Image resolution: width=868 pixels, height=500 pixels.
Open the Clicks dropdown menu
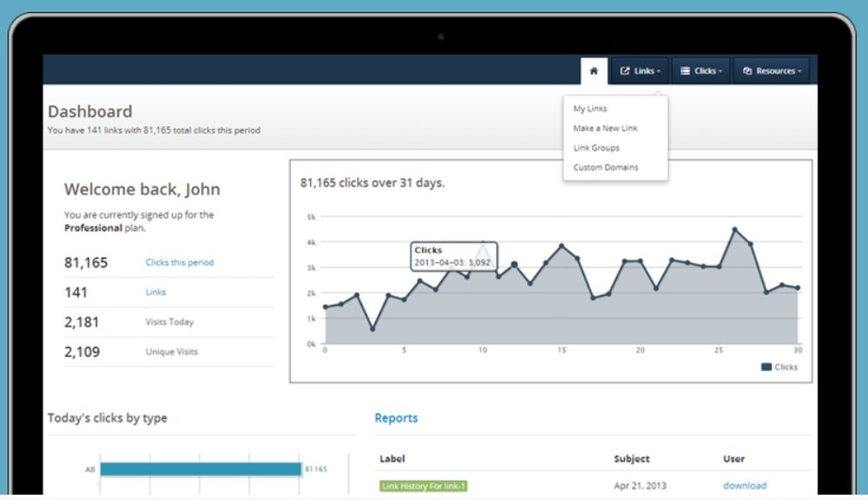tap(700, 71)
